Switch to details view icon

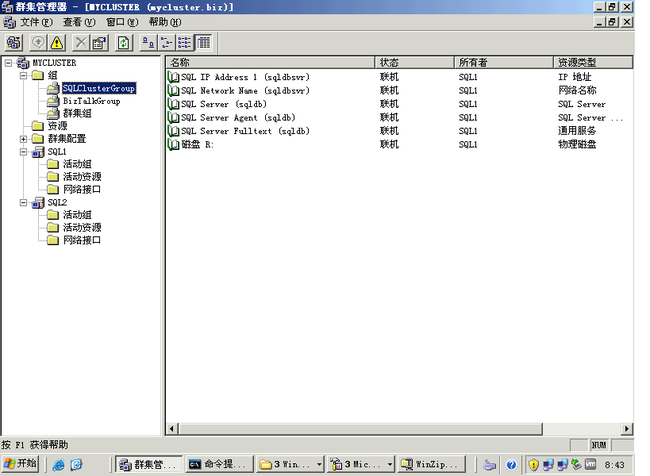coord(204,42)
